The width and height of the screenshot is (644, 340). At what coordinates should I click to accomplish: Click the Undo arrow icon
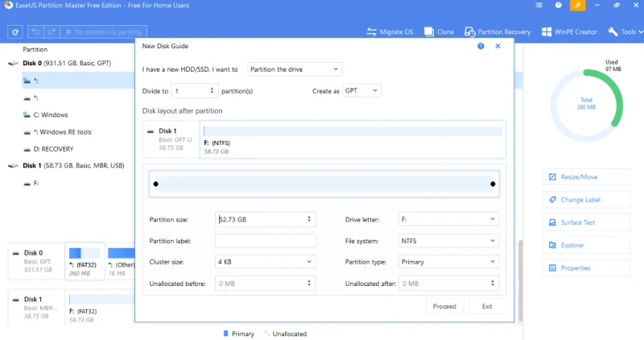pyautogui.click(x=35, y=31)
